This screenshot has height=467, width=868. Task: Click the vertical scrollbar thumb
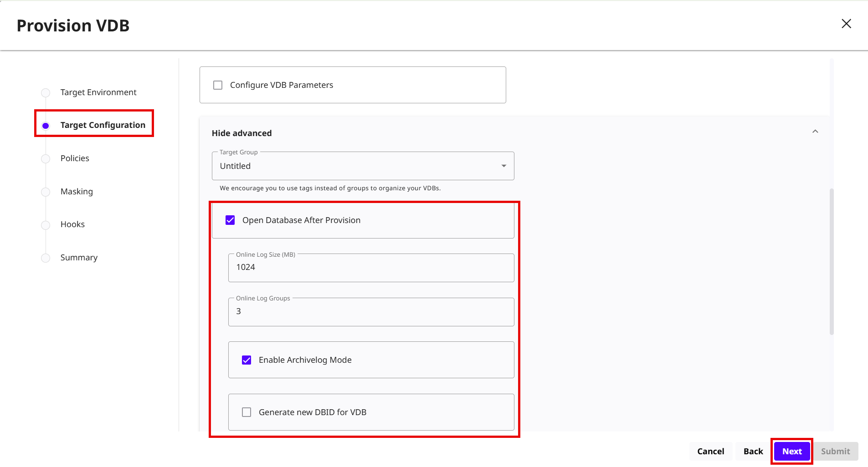832,262
